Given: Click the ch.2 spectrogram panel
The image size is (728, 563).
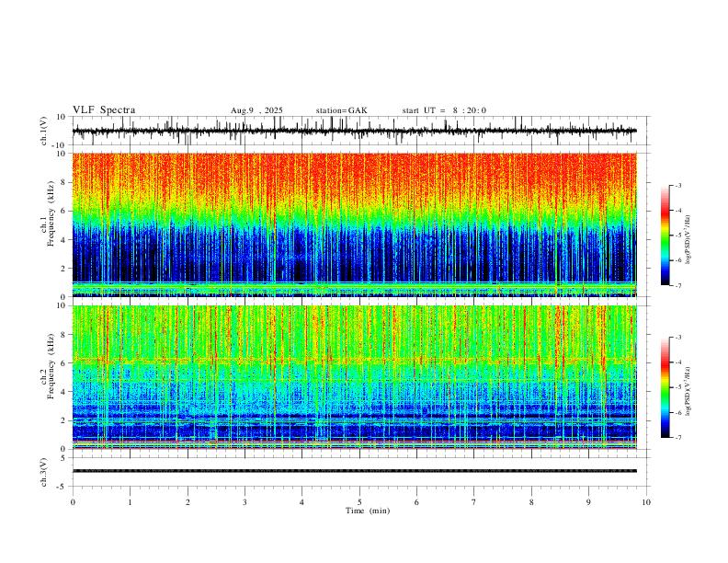Looking at the screenshot, I should pyautogui.click(x=354, y=377).
